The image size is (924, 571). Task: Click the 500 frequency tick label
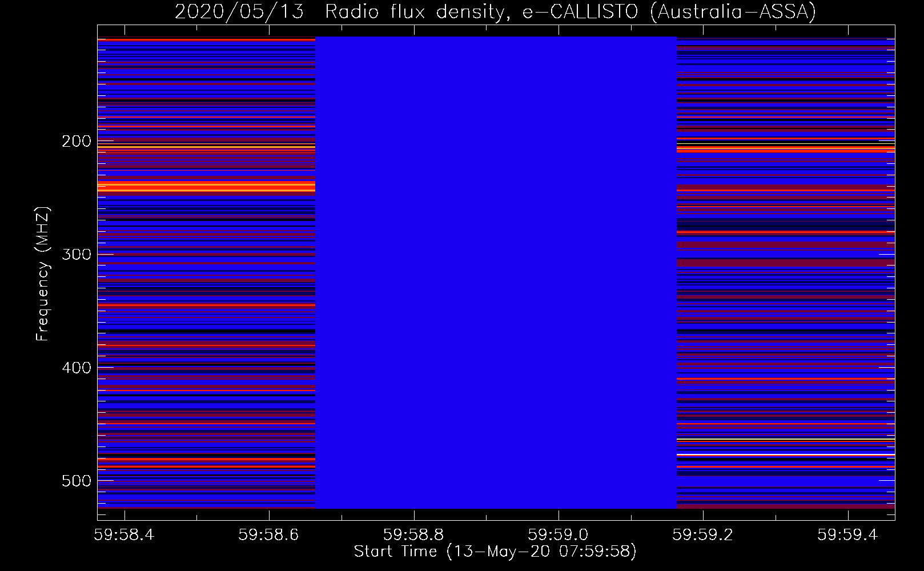[77, 481]
